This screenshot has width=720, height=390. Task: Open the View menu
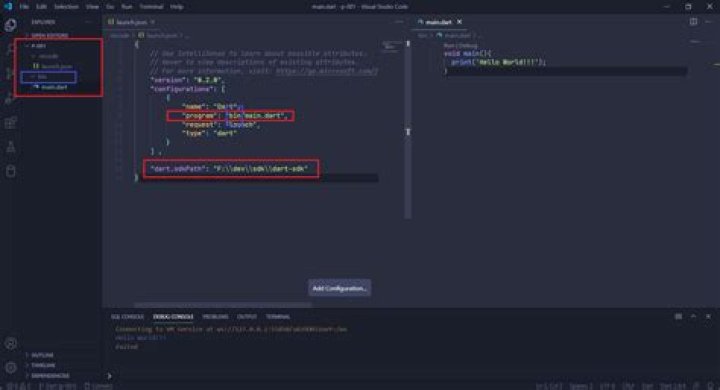tap(92, 7)
